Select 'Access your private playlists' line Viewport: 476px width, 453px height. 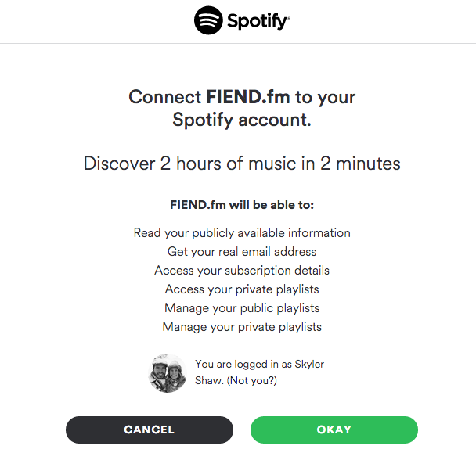pyautogui.click(x=242, y=289)
